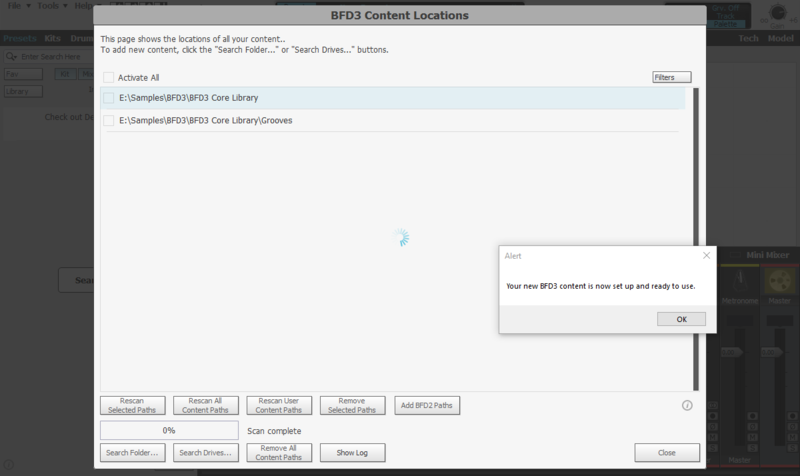Check the Core Library\Grooves path checkbox
This screenshot has height=476, width=800.
108,120
